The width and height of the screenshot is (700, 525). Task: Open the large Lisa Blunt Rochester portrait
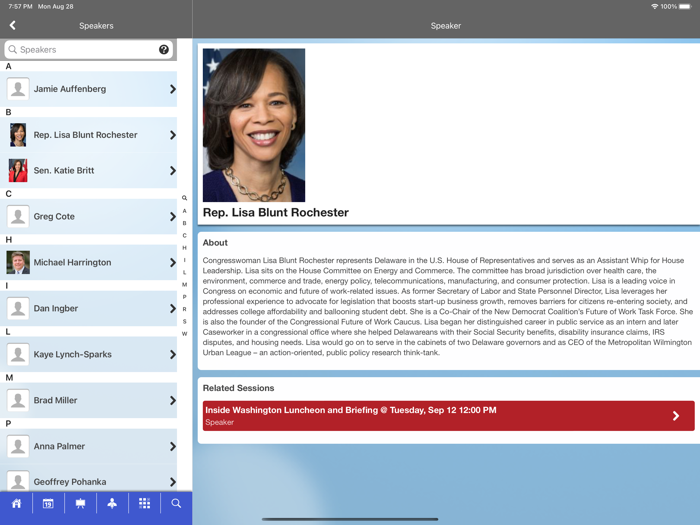coord(254,125)
